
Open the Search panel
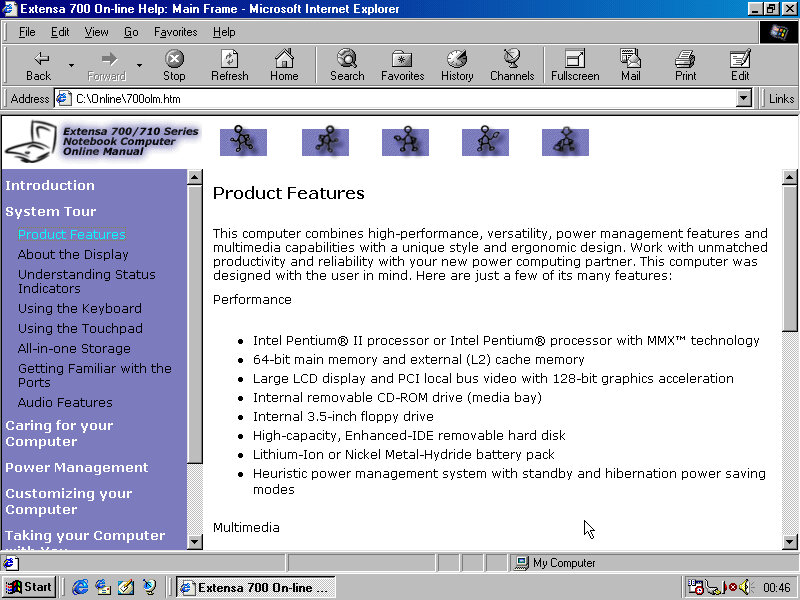pyautogui.click(x=346, y=65)
